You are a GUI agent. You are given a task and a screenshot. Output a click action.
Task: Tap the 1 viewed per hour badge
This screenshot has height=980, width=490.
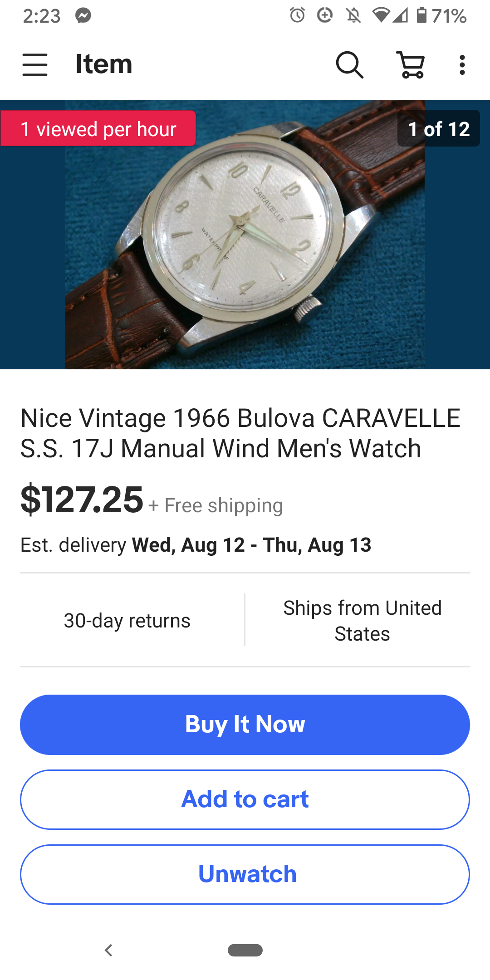coord(98,128)
